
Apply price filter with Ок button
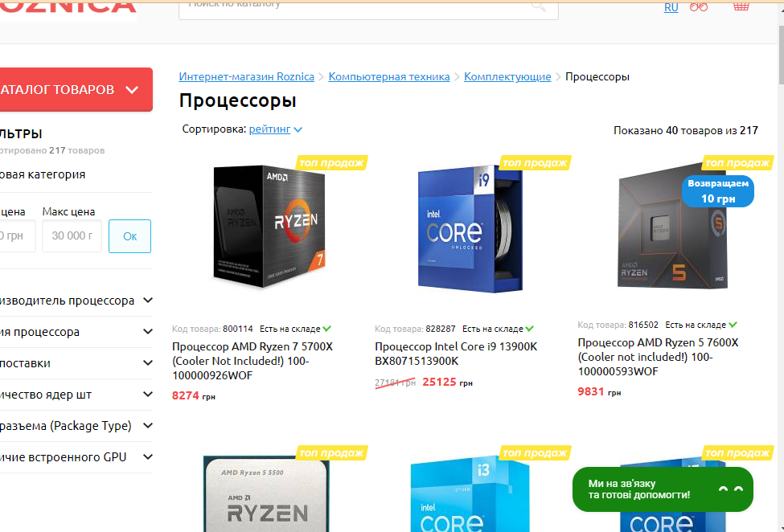130,236
